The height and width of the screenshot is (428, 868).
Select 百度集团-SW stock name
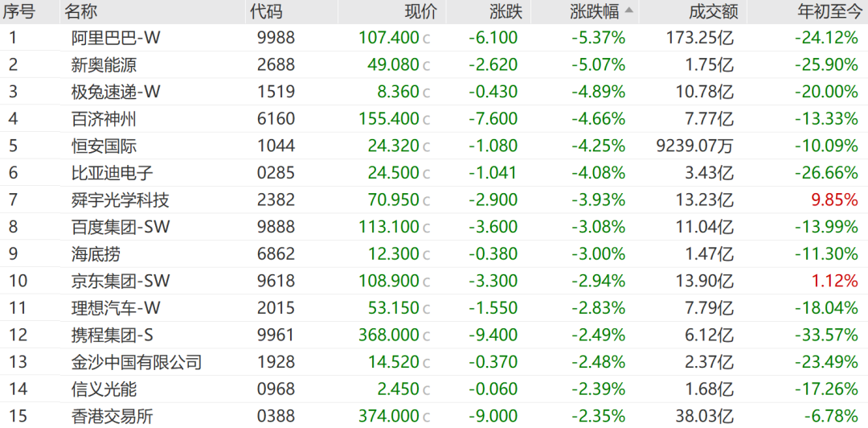click(x=121, y=227)
